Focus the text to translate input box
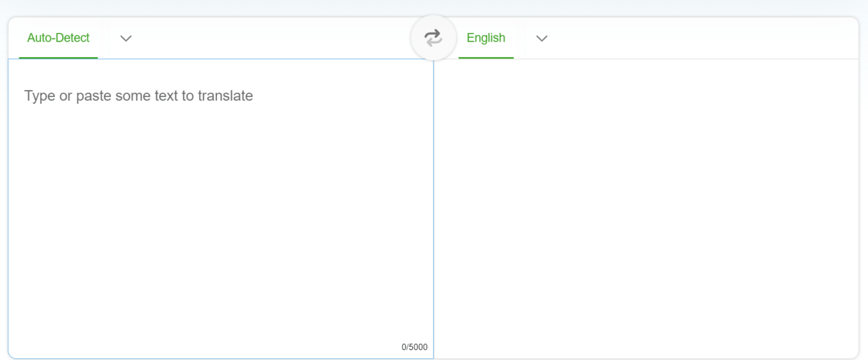868x360 pixels. click(221, 209)
